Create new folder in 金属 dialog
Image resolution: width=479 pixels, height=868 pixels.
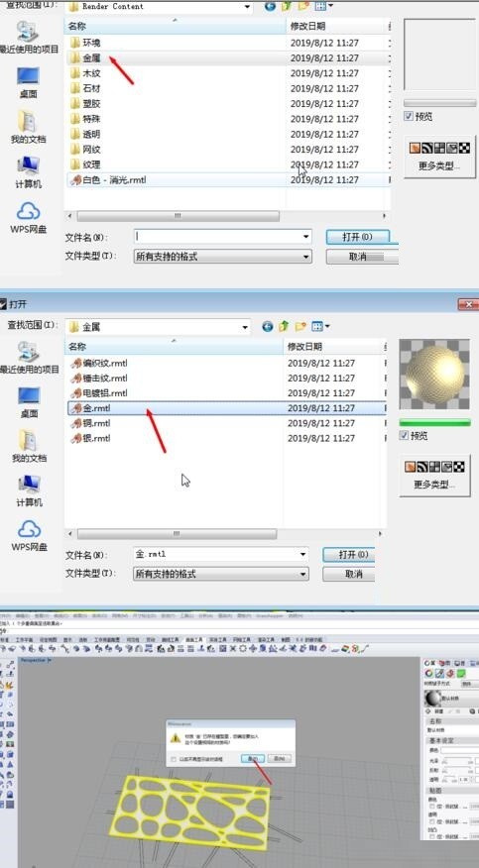300,327
